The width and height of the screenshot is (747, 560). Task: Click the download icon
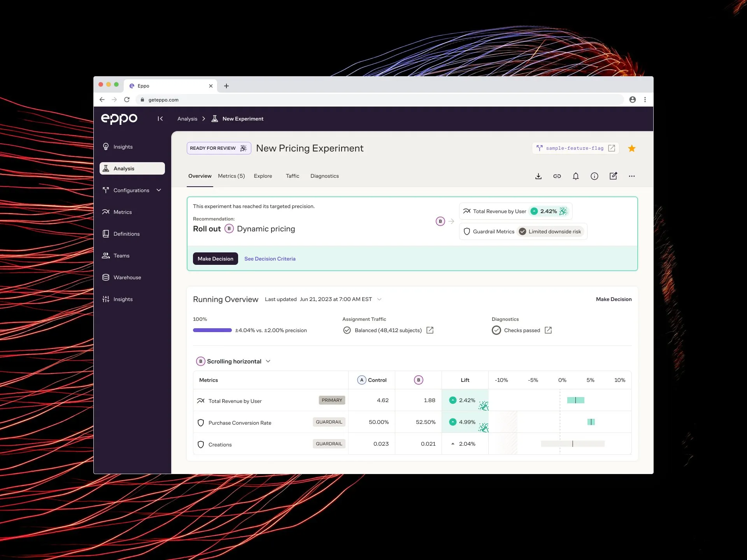point(538,176)
